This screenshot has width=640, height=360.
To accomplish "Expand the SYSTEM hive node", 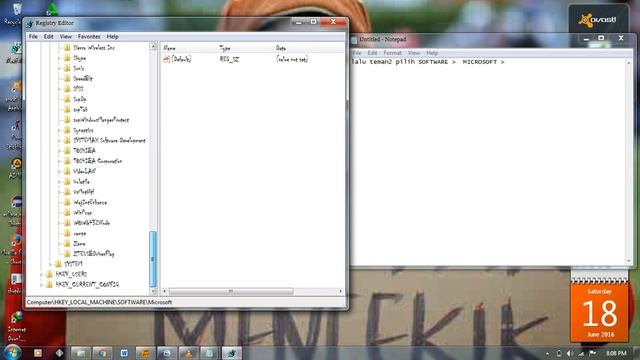I will coord(50,264).
